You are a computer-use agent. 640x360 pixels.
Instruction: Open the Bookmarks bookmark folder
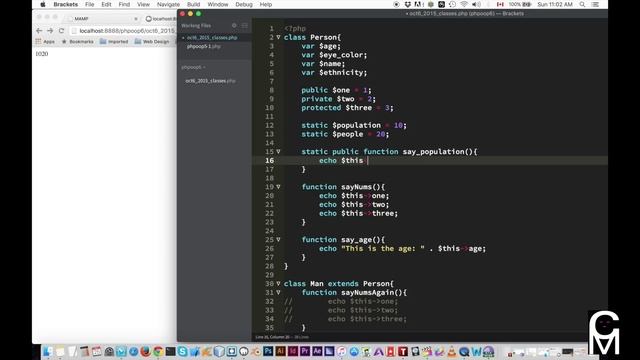click(78, 42)
